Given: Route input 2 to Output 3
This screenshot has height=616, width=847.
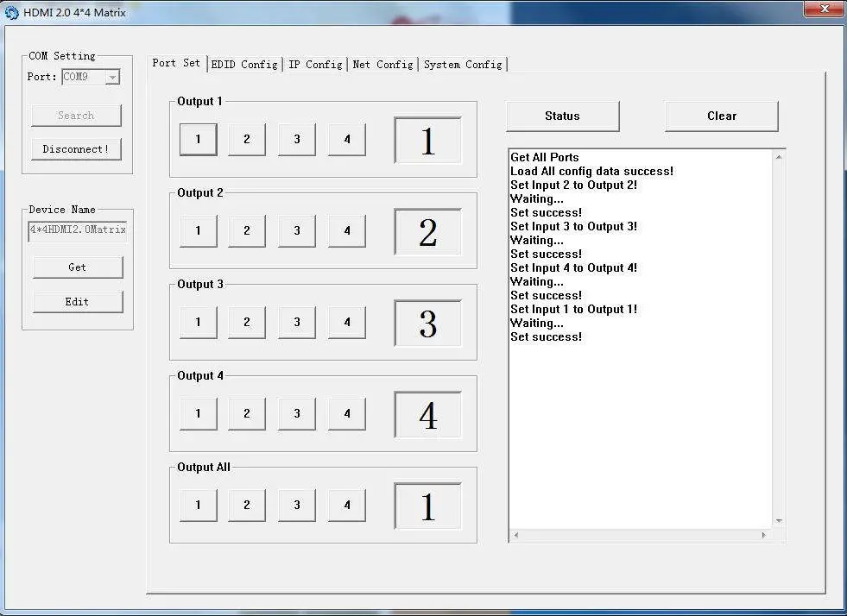Looking at the screenshot, I should coord(247,323).
